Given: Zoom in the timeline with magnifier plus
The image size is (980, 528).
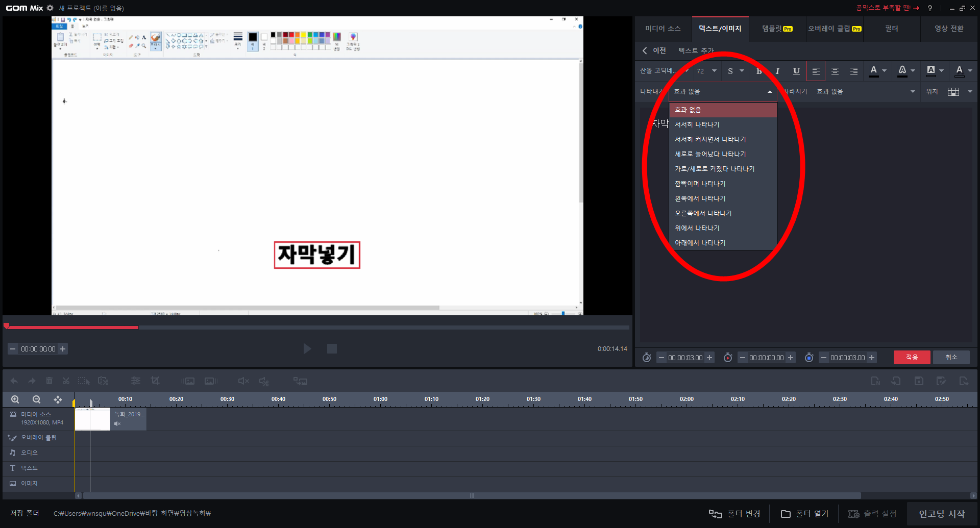Looking at the screenshot, I should (15, 399).
